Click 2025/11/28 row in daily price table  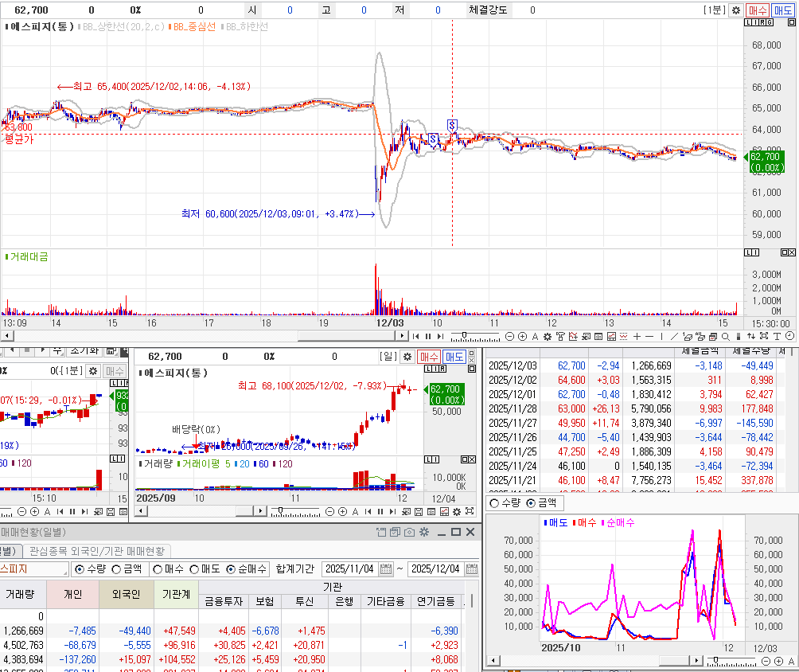[x=637, y=409]
